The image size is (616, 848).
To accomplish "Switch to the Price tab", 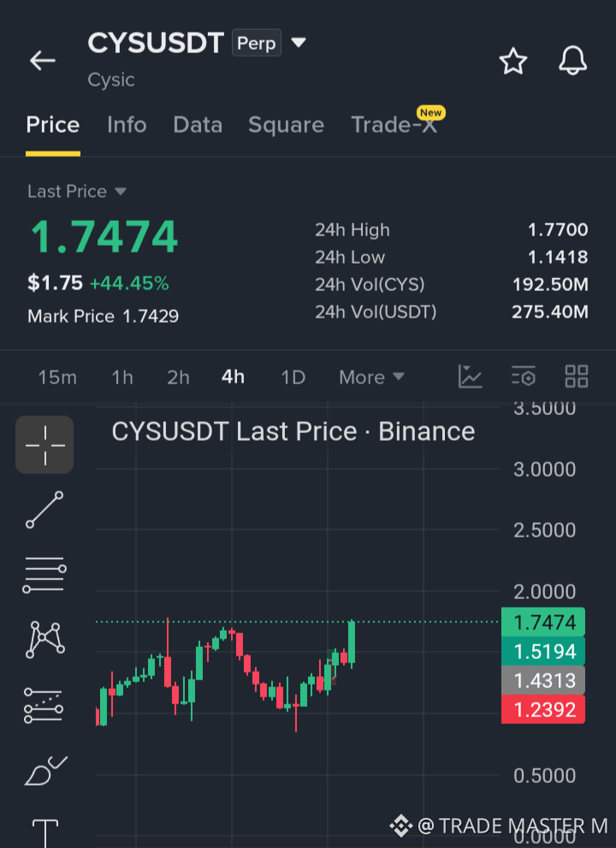I will (x=53, y=125).
